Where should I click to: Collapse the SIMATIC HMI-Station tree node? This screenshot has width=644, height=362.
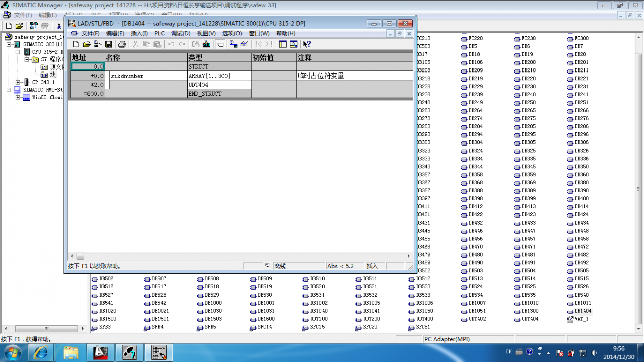[x=9, y=90]
